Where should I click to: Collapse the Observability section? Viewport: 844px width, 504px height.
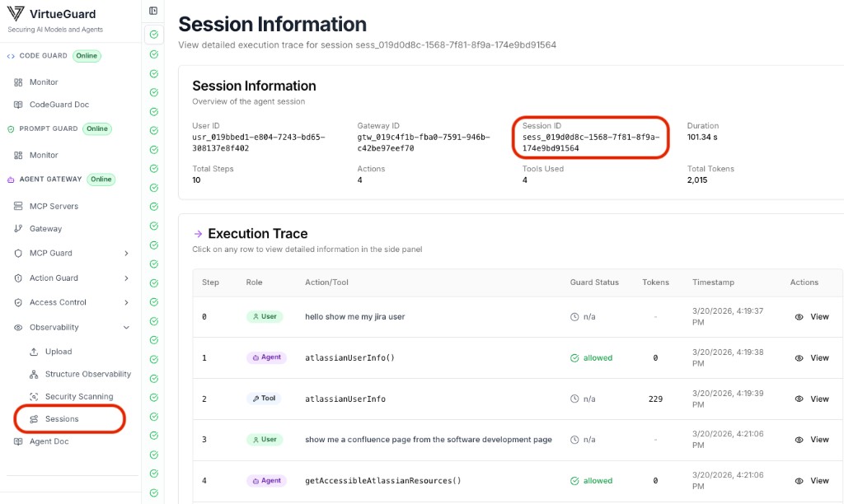click(x=125, y=327)
